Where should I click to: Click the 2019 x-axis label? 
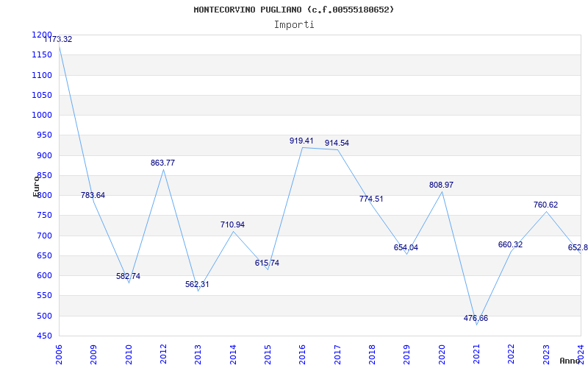coord(407,354)
